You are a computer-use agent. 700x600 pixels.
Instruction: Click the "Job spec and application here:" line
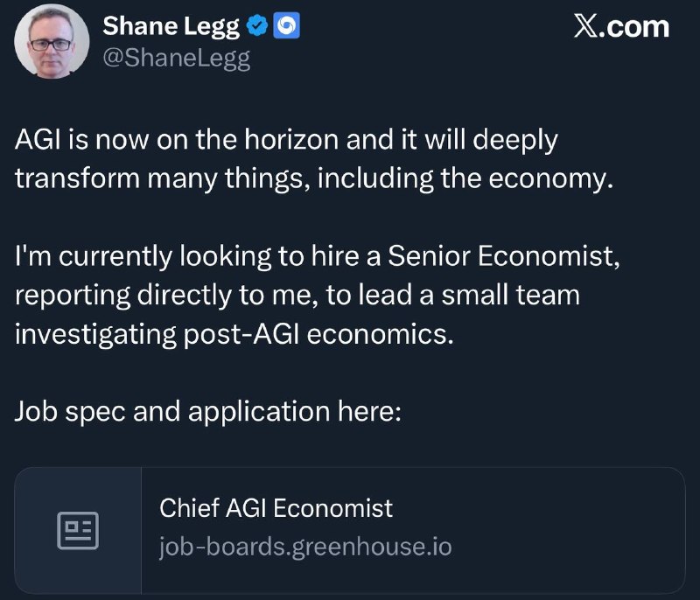point(207,411)
